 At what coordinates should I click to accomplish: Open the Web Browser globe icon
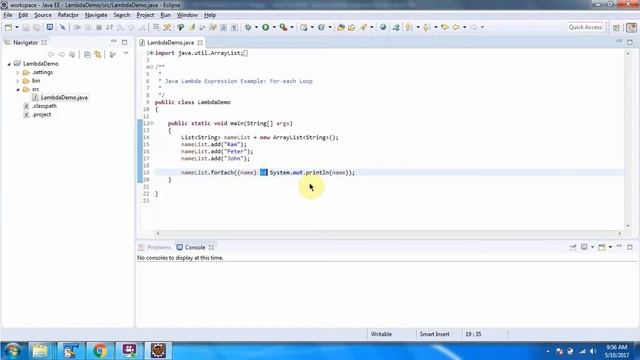pyautogui.click(x=383, y=27)
